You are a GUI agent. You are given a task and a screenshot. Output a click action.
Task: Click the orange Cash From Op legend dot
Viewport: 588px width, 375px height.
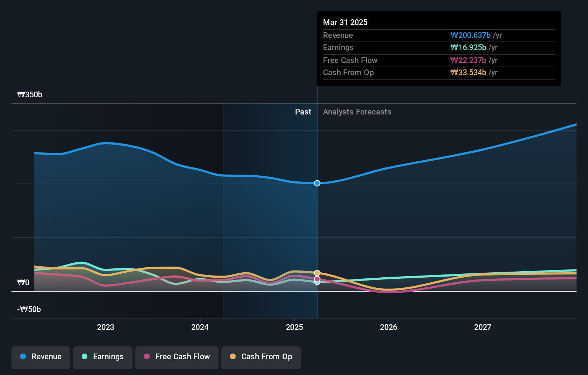tap(233, 357)
